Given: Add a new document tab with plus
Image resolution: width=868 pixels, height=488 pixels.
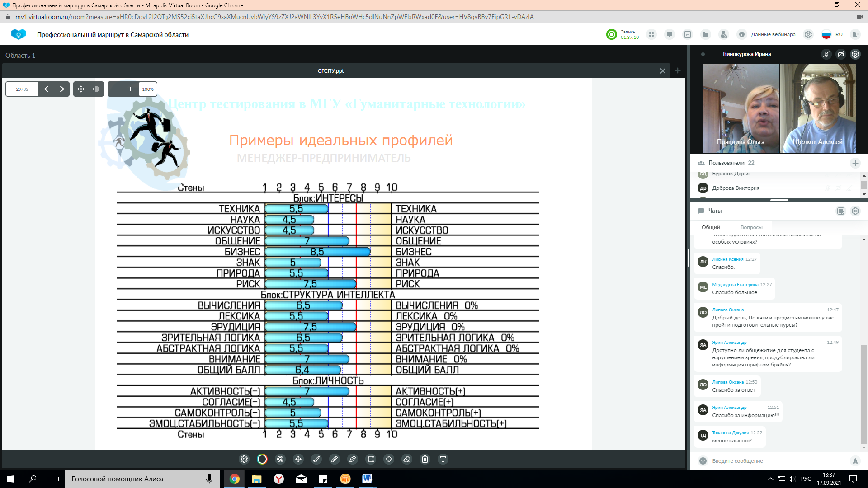Looking at the screenshot, I should click(678, 70).
